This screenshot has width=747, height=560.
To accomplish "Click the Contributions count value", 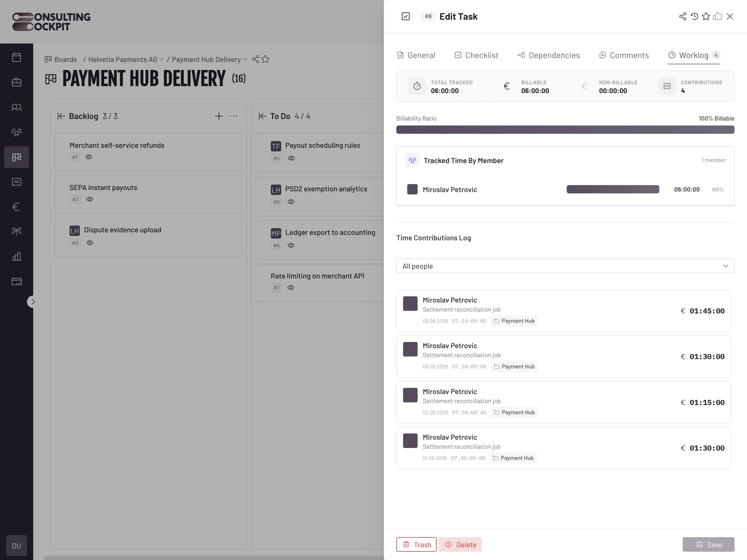I will [x=683, y=91].
